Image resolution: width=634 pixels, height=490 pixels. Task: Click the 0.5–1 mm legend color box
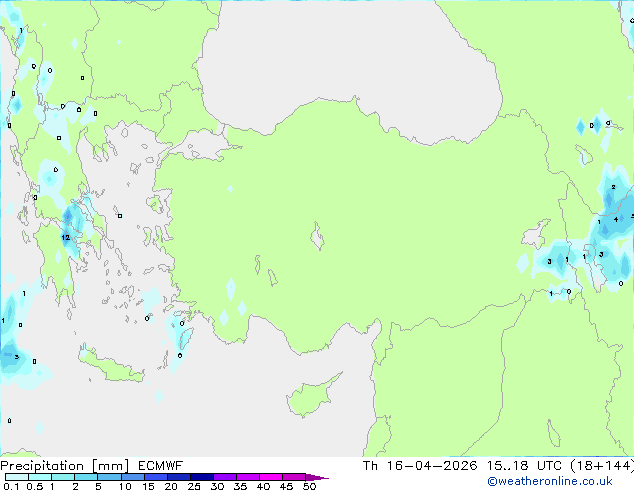(40, 477)
